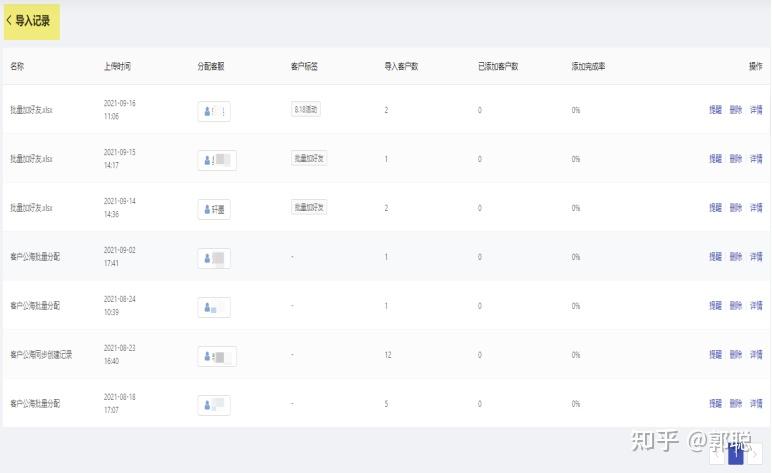Click 提醒 for the 2021-09-02 record

tap(715, 257)
